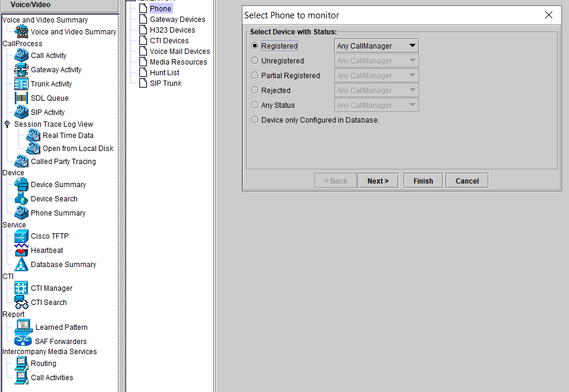Open the Database Summary icon
The width and height of the screenshot is (569, 392).
(x=21, y=264)
